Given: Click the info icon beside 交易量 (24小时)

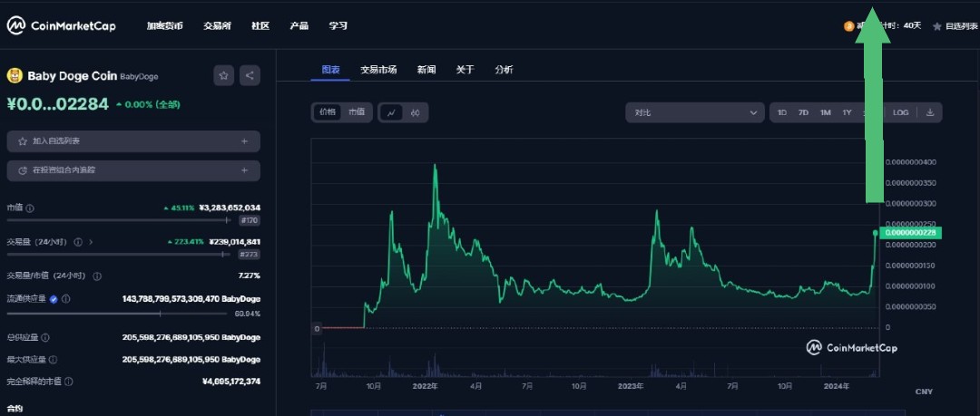Looking at the screenshot, I should [78, 242].
